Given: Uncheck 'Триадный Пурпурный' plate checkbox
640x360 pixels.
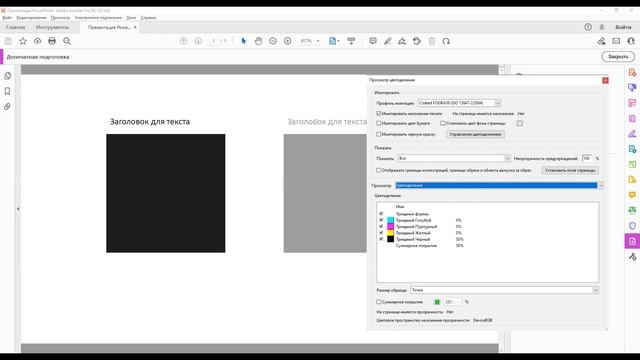Looking at the screenshot, I should [x=381, y=226].
